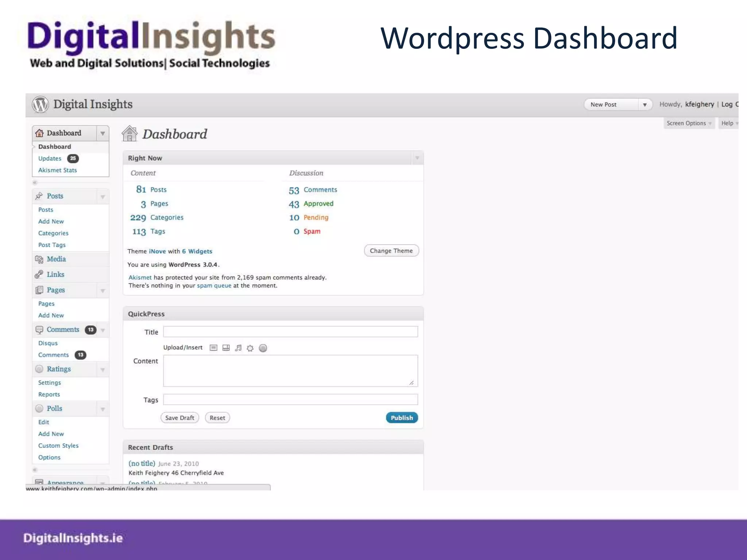Screen dimensions: 747x560
Task: Select Edit under Polls
Action: click(44, 422)
